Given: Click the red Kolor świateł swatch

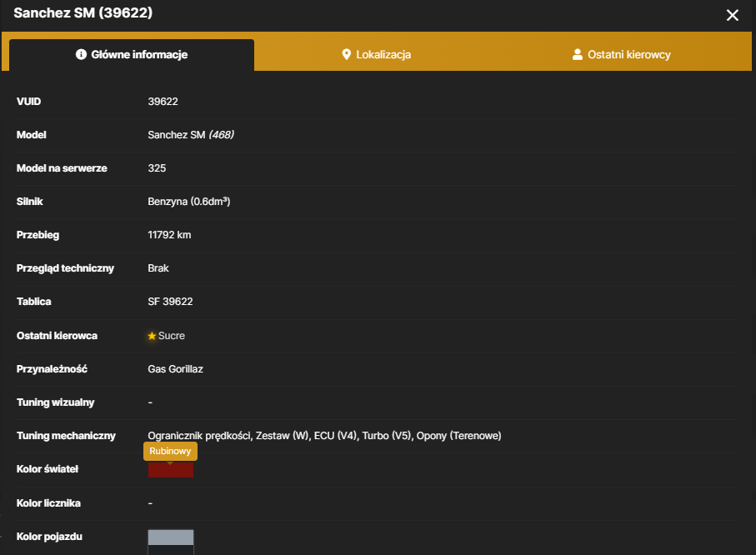Looking at the screenshot, I should 171,470.
